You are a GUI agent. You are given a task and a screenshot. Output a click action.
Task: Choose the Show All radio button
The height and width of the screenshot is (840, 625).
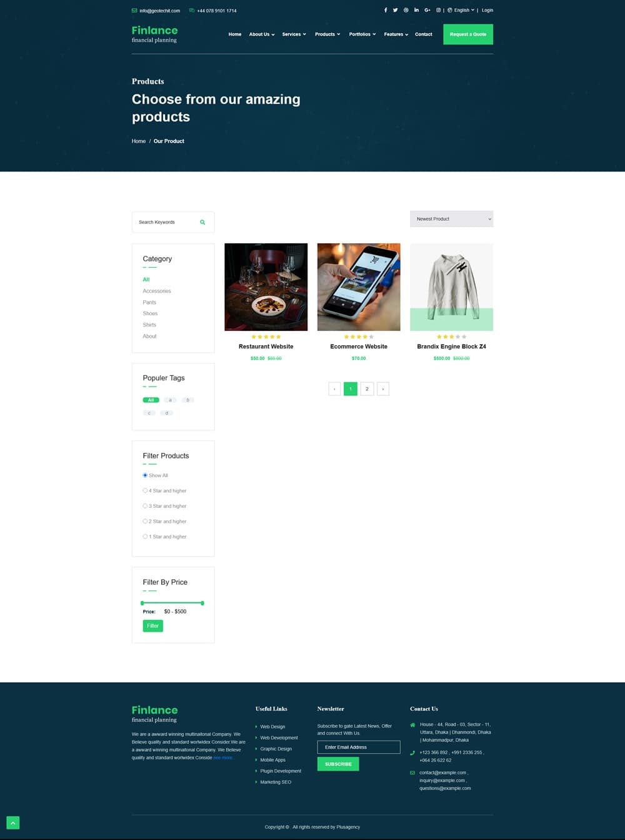click(x=145, y=475)
